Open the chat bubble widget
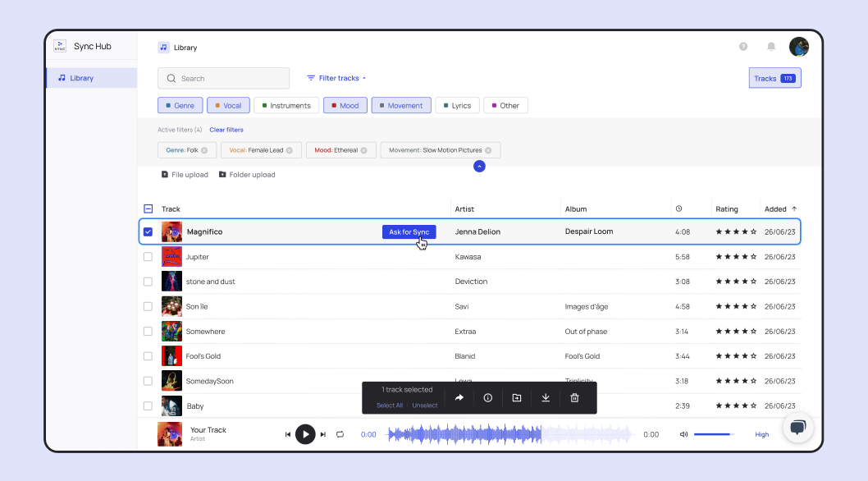Screen dimensions: 868x481 click(797, 428)
